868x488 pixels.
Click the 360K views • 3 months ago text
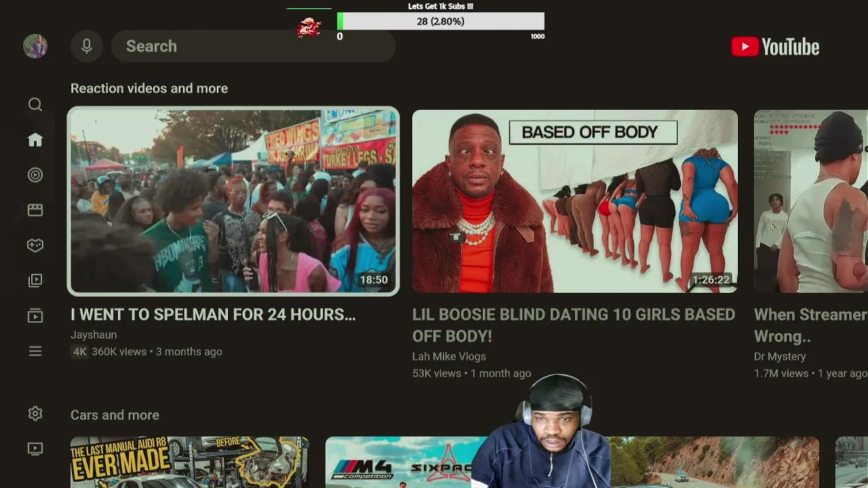click(157, 352)
